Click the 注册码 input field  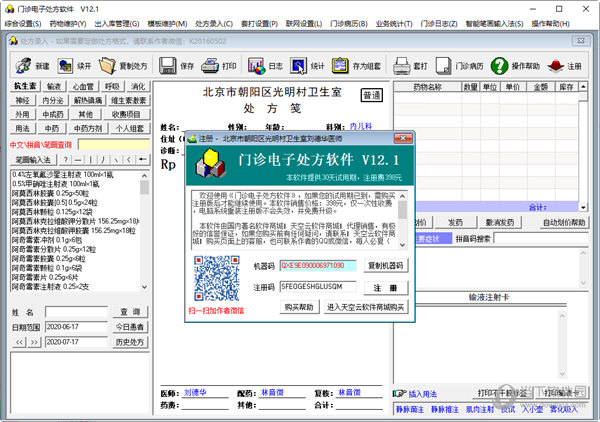click(x=318, y=287)
